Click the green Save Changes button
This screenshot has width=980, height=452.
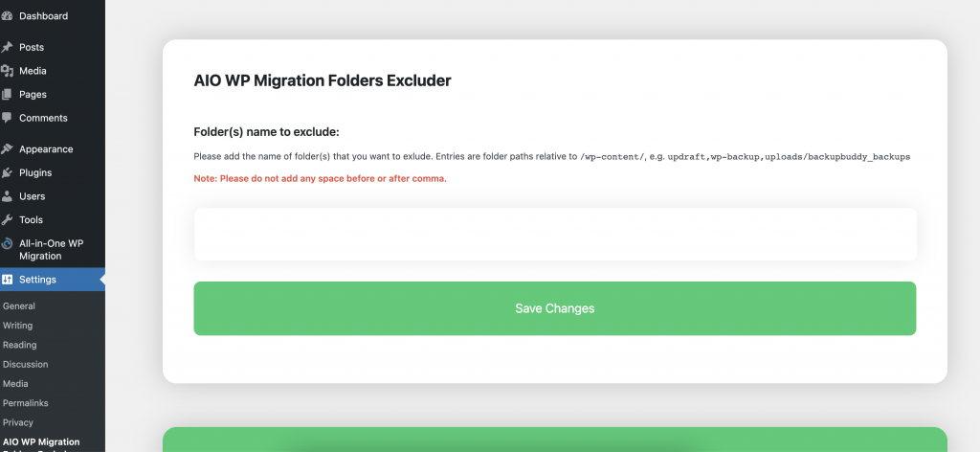coord(554,308)
